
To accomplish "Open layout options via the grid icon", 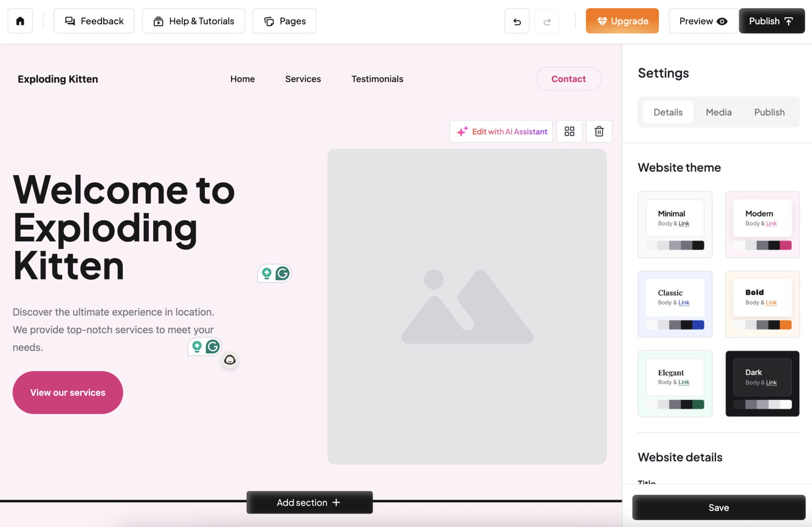I will click(x=569, y=131).
